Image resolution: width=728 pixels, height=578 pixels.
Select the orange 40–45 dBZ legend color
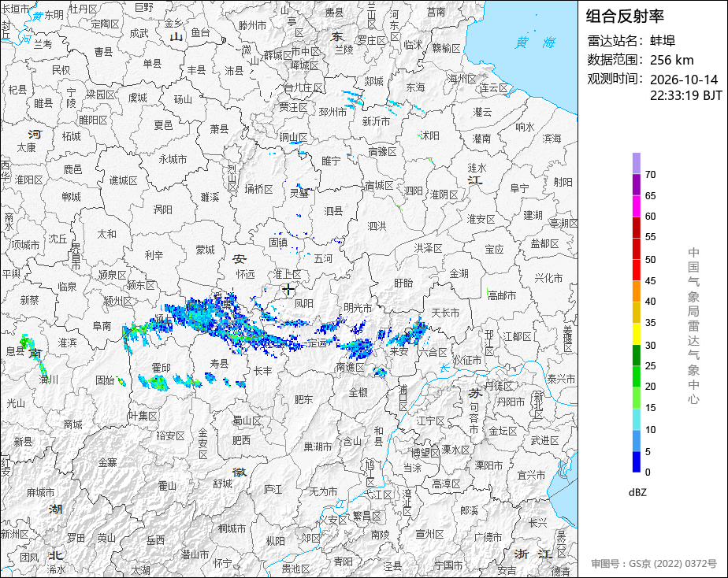point(636,291)
